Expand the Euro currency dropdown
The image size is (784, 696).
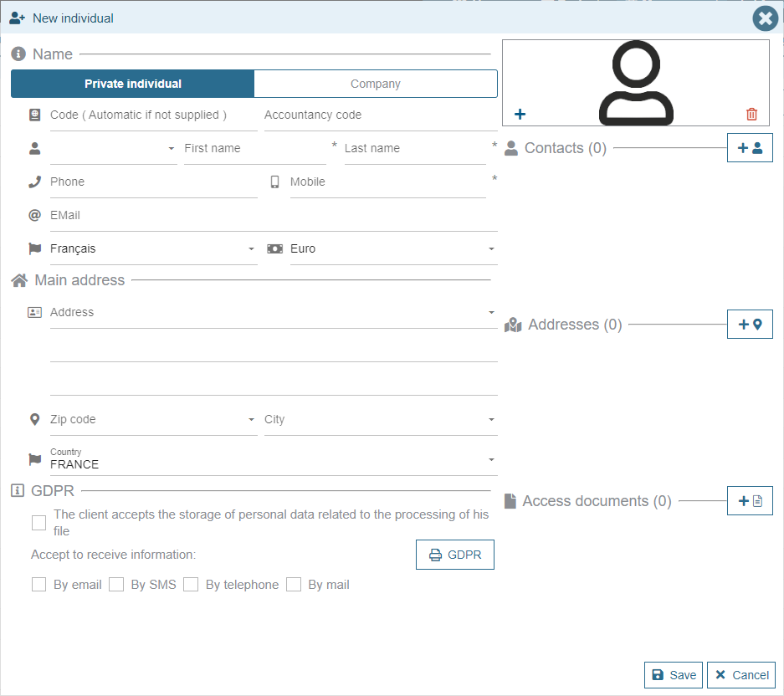(392, 249)
